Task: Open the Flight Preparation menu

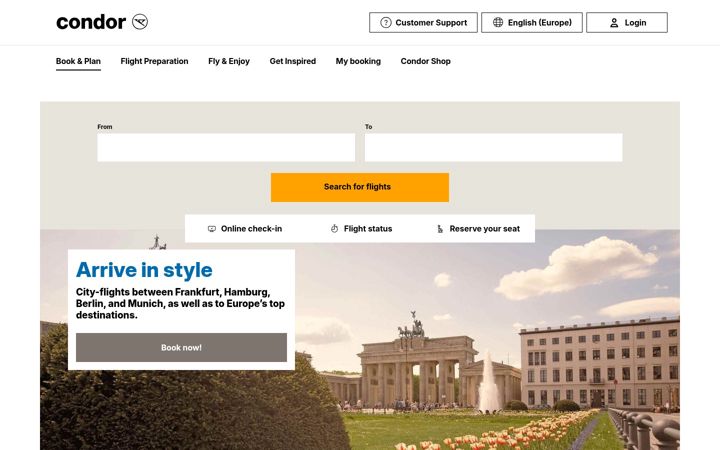Action: pos(154,61)
